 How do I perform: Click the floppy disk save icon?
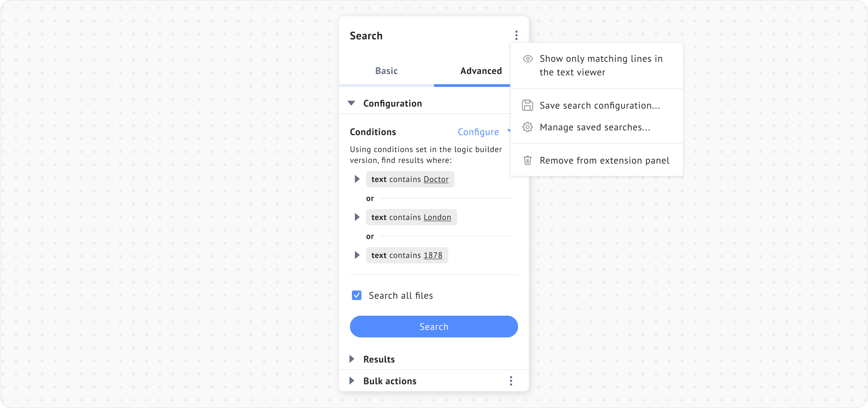pos(527,105)
